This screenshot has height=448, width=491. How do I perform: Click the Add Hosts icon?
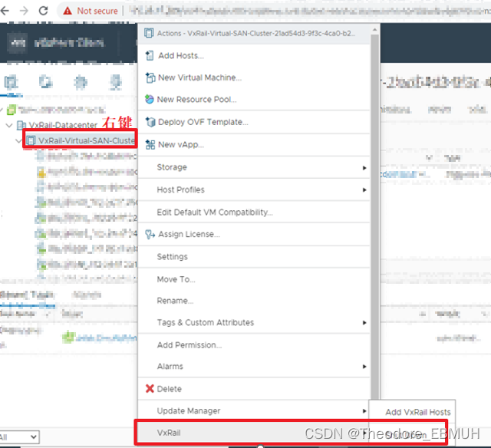(x=150, y=56)
